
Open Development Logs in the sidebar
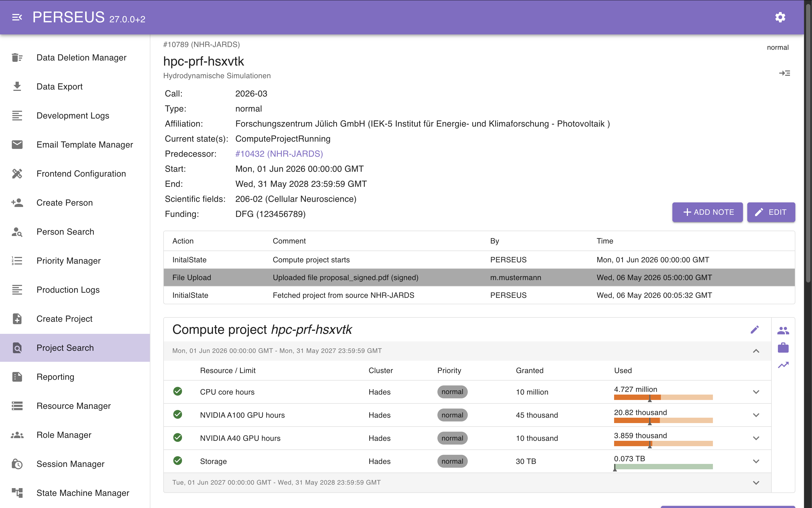pos(75,116)
